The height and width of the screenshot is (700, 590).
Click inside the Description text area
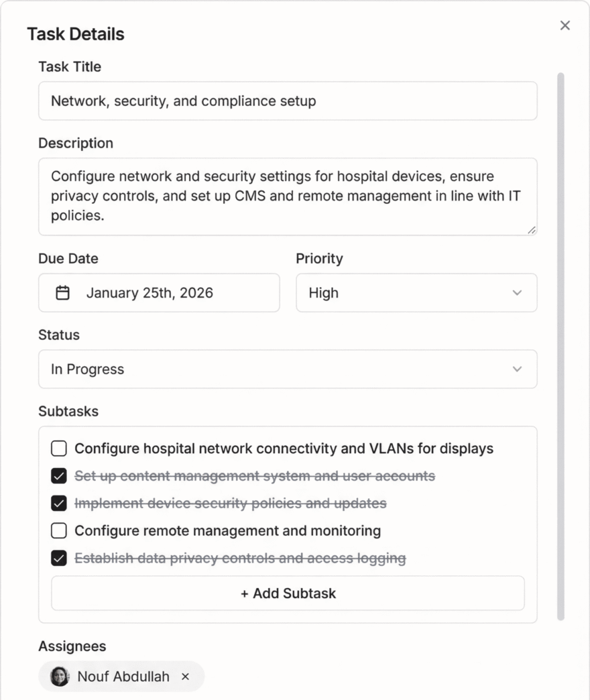288,196
